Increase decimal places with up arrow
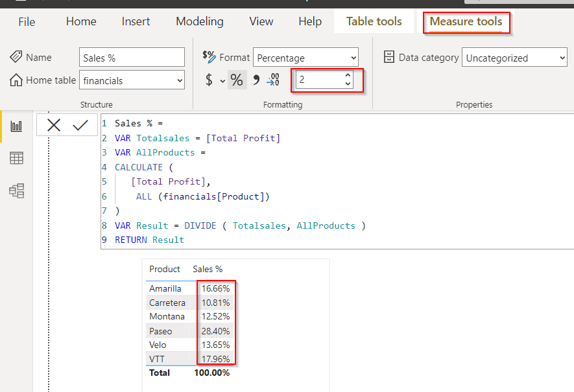 coord(348,75)
